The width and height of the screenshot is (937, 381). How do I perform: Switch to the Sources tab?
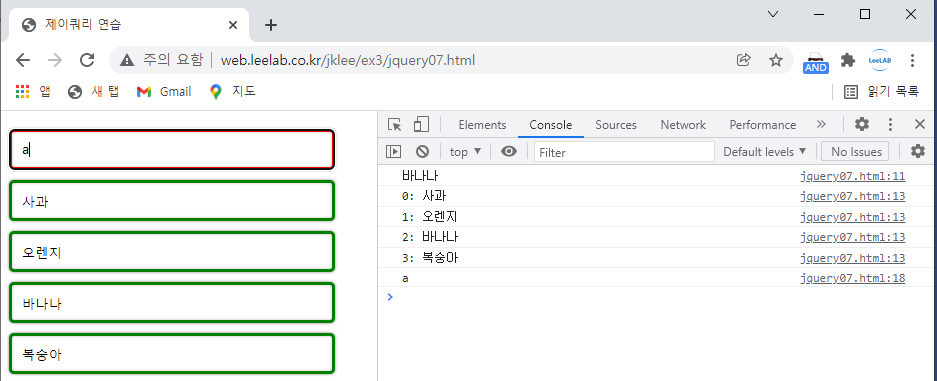click(616, 125)
